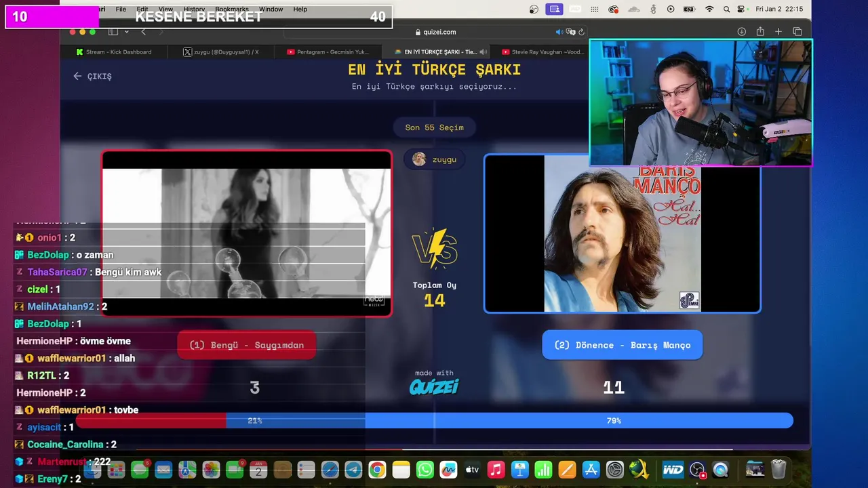Click chat message 'HermioneHP : övme övme'
Screen dimensions: 868x488
click(73, 341)
